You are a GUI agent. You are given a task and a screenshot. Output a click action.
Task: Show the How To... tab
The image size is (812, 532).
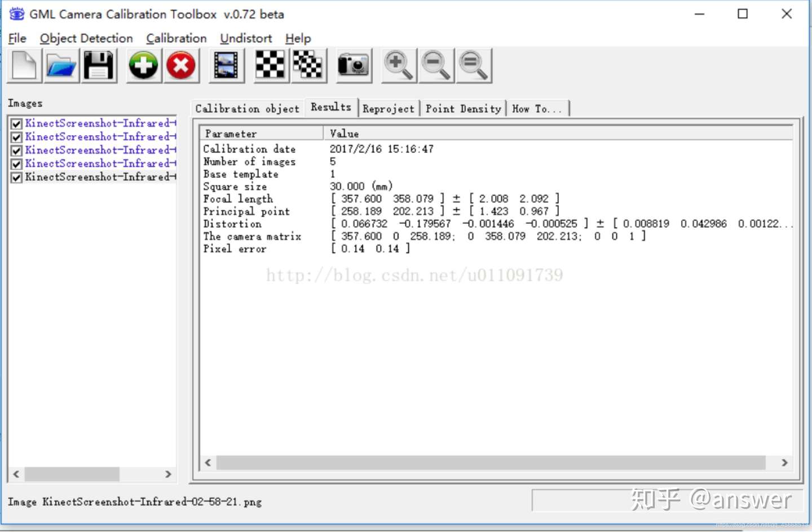click(537, 109)
